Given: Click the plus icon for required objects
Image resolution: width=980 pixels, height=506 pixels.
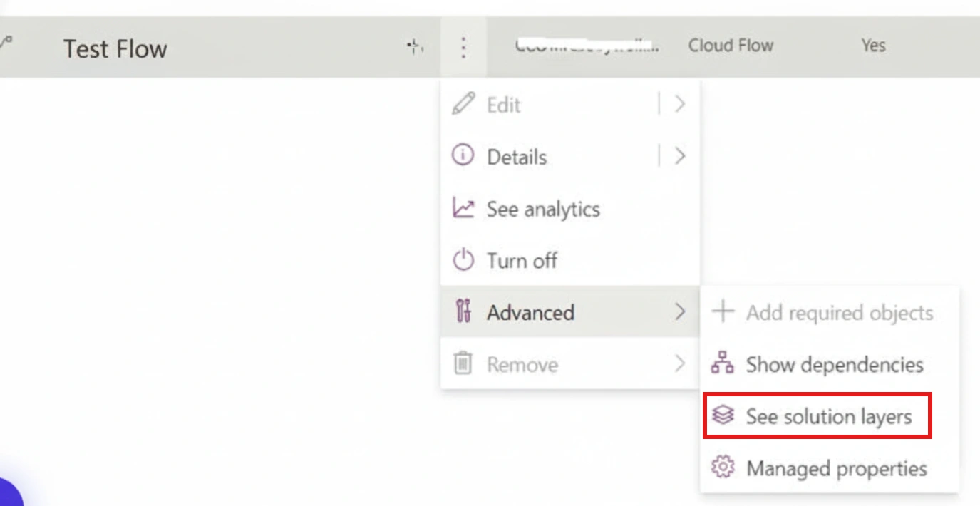Looking at the screenshot, I should tap(723, 311).
